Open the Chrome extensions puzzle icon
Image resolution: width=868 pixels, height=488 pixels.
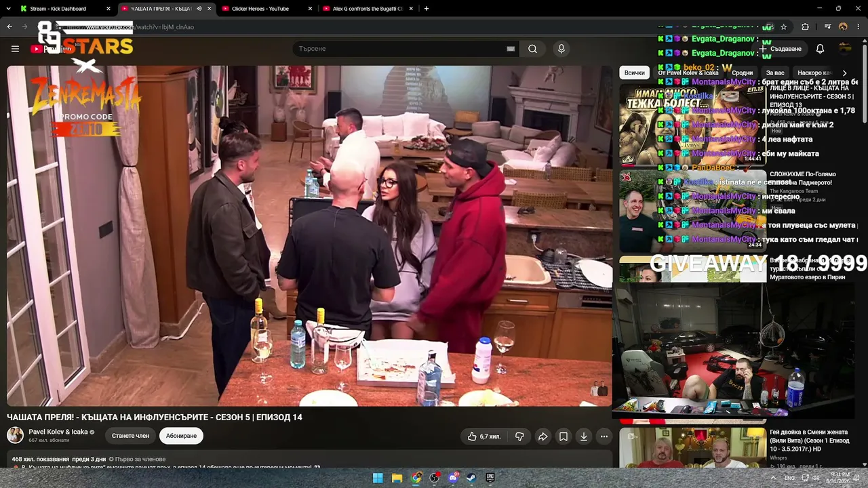pyautogui.click(x=805, y=27)
